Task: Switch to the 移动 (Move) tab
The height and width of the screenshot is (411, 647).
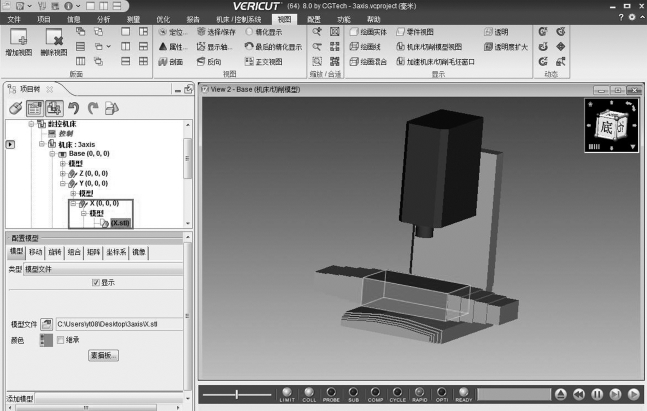Action: (x=35, y=253)
